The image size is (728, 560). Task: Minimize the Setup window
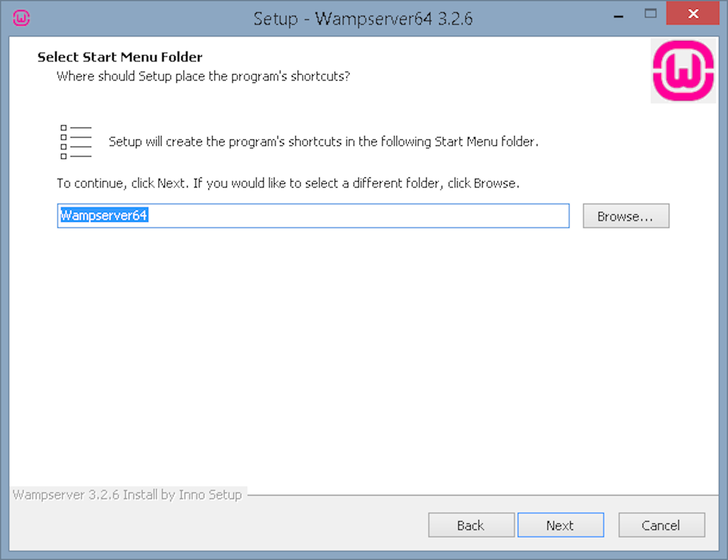(619, 15)
